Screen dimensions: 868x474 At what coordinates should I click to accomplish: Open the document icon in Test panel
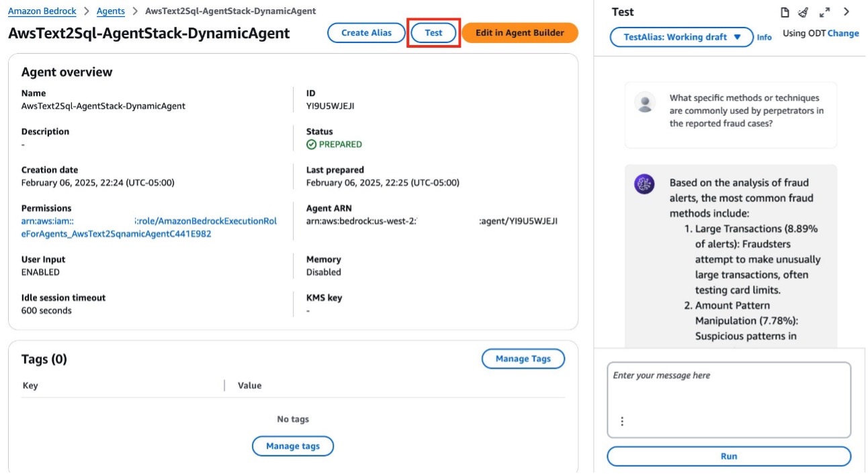[x=784, y=12]
